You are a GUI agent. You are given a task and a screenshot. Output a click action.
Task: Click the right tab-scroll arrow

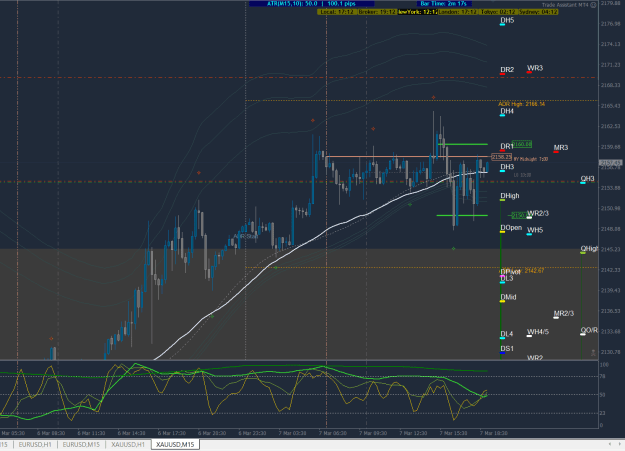(x=620, y=444)
